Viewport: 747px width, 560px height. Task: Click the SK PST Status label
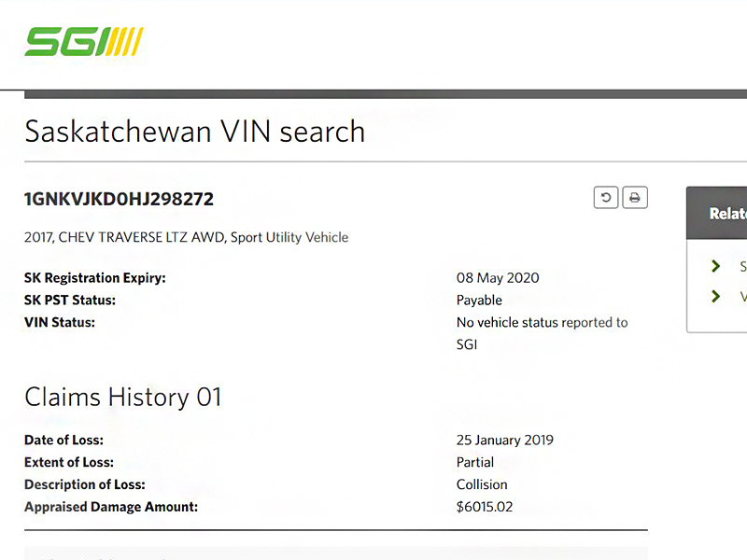click(x=70, y=300)
